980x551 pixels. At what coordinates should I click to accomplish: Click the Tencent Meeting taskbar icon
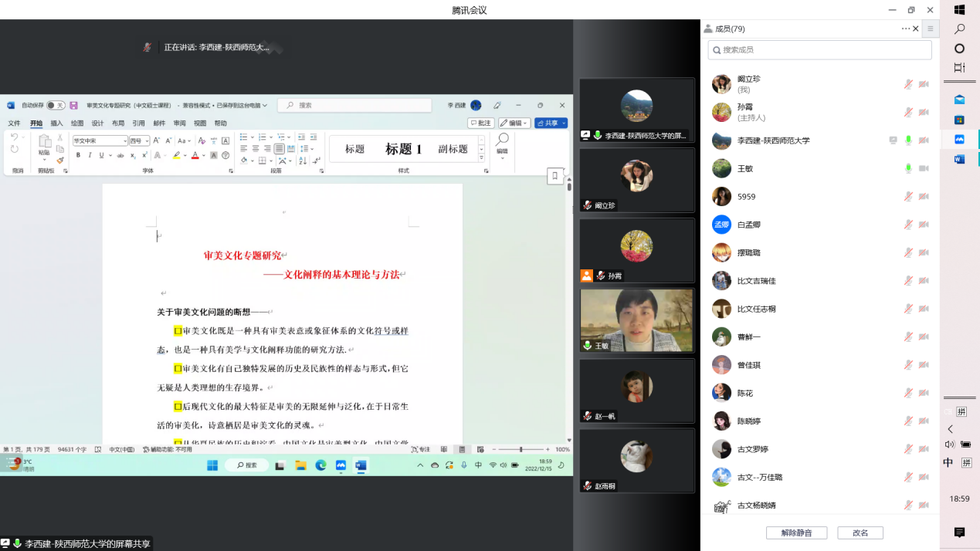click(959, 140)
